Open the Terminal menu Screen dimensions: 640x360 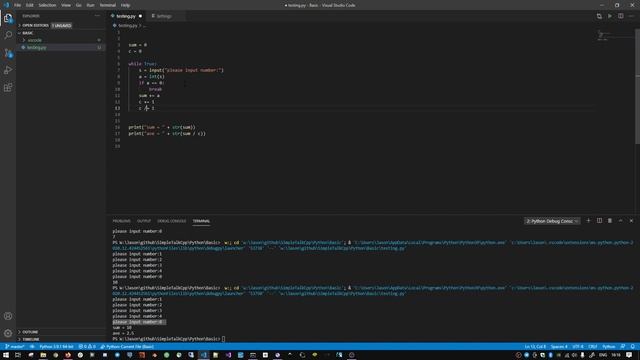[x=108, y=5]
